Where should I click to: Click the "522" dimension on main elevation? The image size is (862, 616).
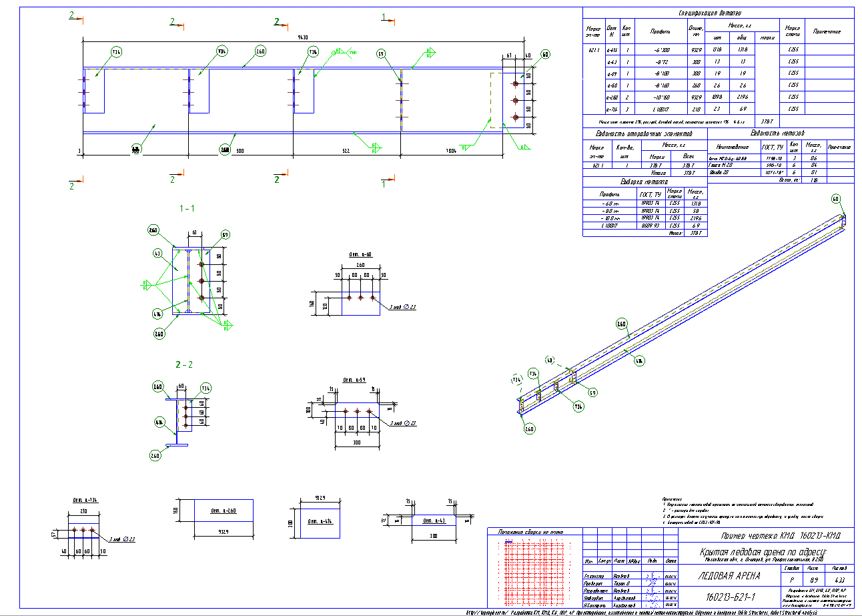pos(346,151)
